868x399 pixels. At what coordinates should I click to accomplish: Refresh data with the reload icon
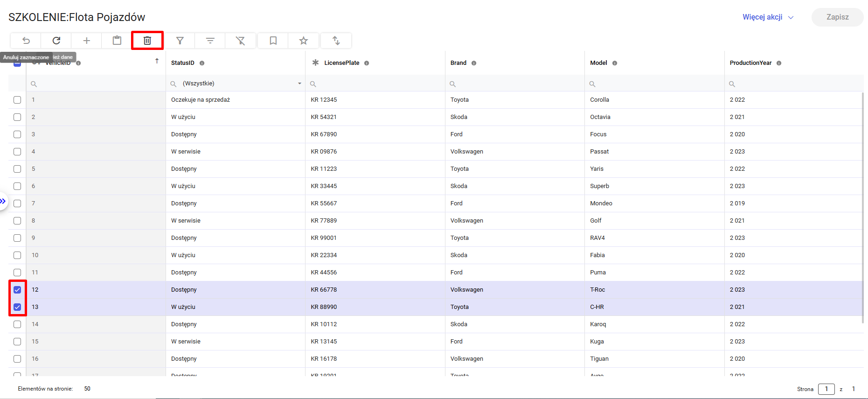[56, 41]
